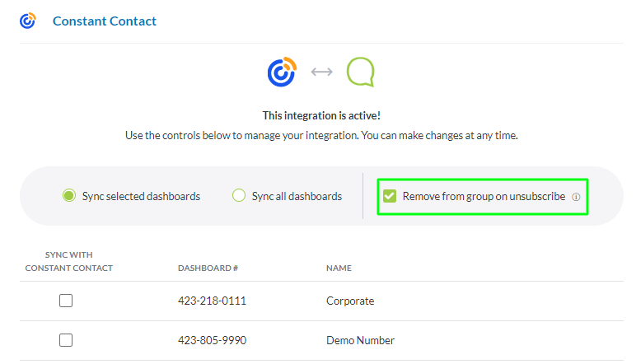Click the 'This integration is active!' heading
This screenshot has width=636, height=364.
click(321, 116)
